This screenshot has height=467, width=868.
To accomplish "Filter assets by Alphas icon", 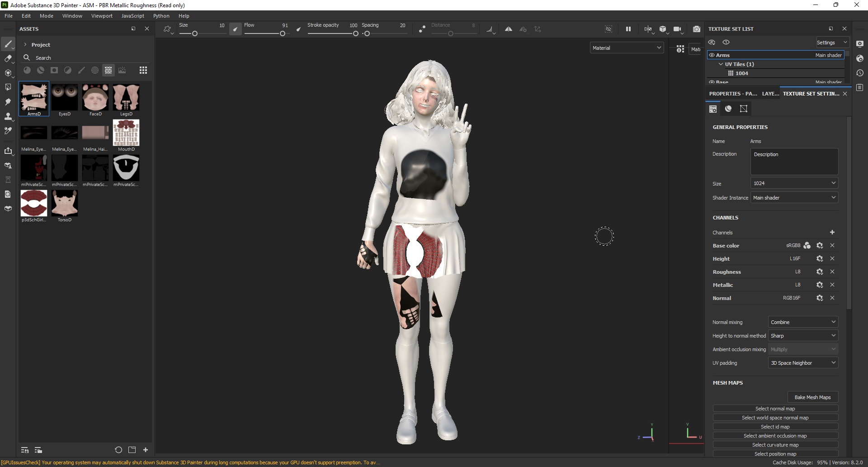I will (x=95, y=70).
